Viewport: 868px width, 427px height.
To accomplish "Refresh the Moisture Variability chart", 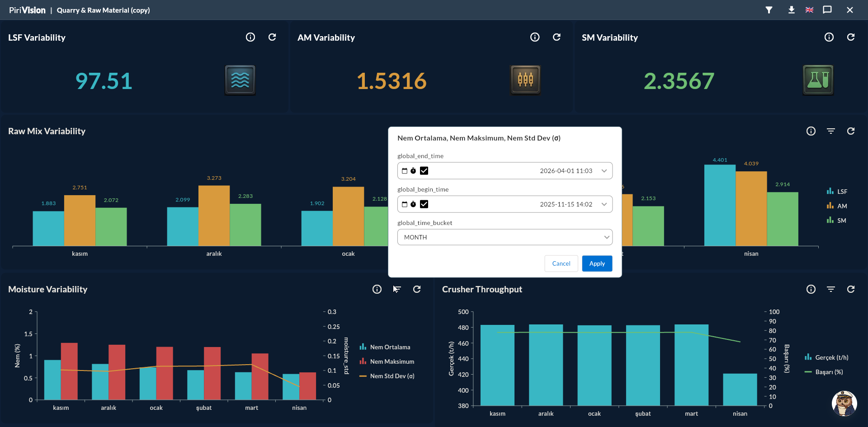I will [x=417, y=289].
